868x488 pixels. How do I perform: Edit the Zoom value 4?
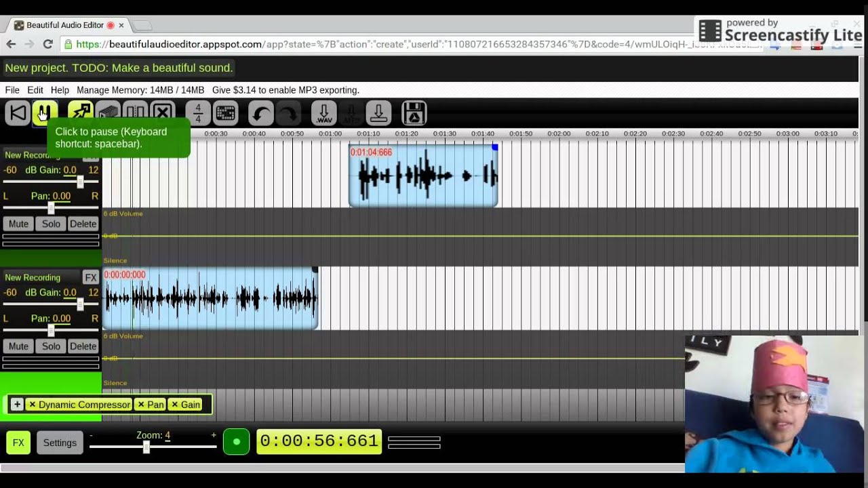[x=167, y=436]
